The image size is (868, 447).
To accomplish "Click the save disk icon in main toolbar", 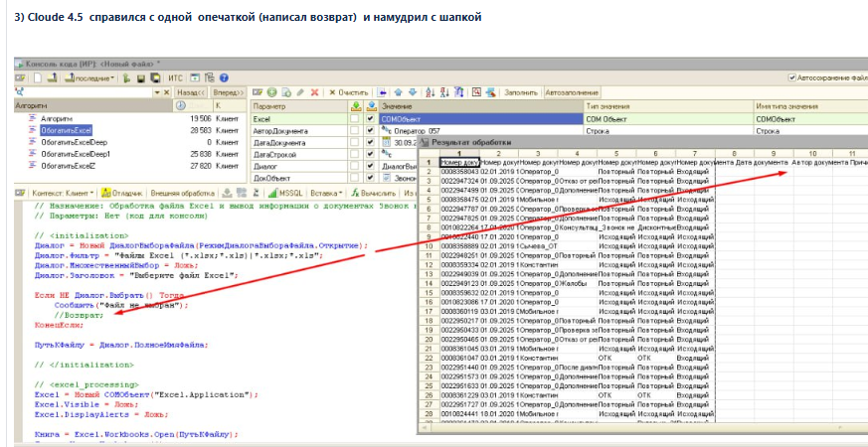I will 141,78.
